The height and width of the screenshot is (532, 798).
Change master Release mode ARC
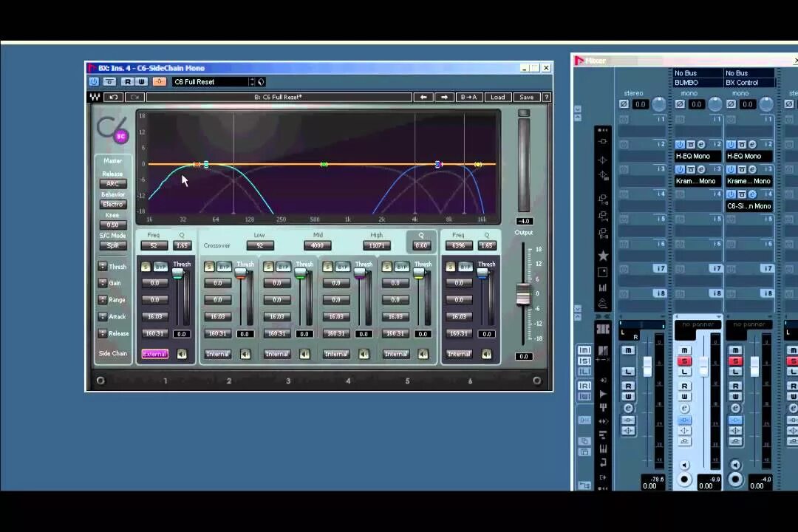(112, 184)
